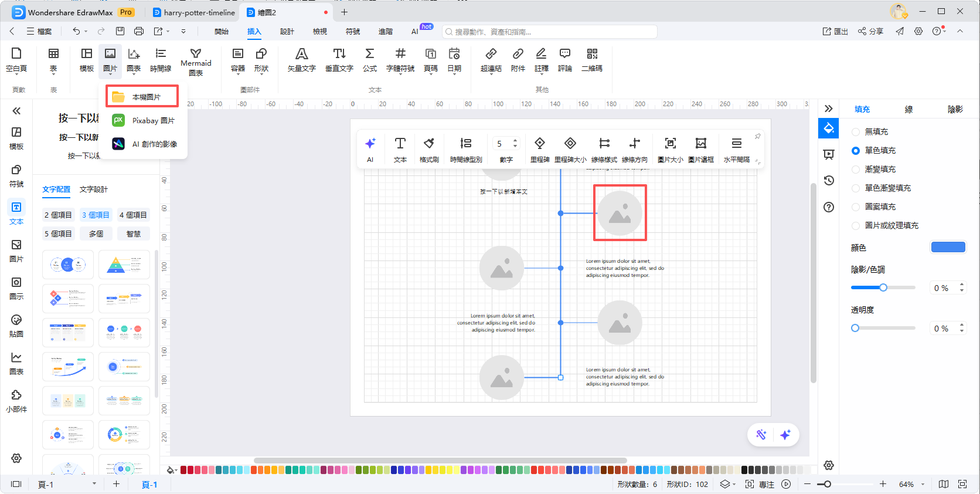Open page selector 頁-1 dropdown

click(x=94, y=484)
